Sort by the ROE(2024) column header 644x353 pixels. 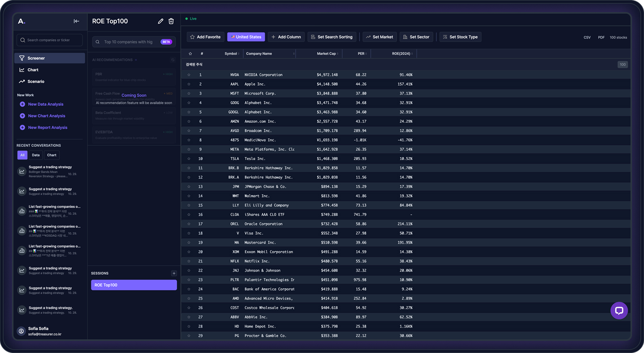(401, 54)
